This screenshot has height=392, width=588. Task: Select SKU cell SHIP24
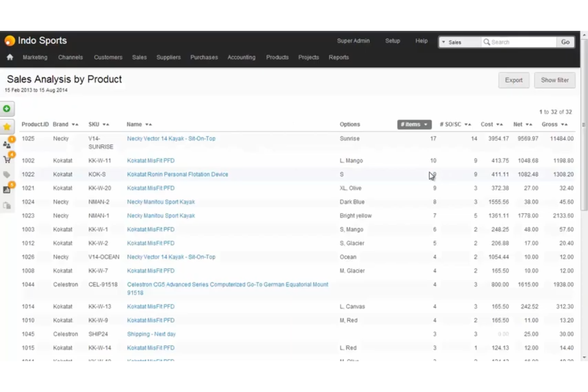tap(98, 334)
